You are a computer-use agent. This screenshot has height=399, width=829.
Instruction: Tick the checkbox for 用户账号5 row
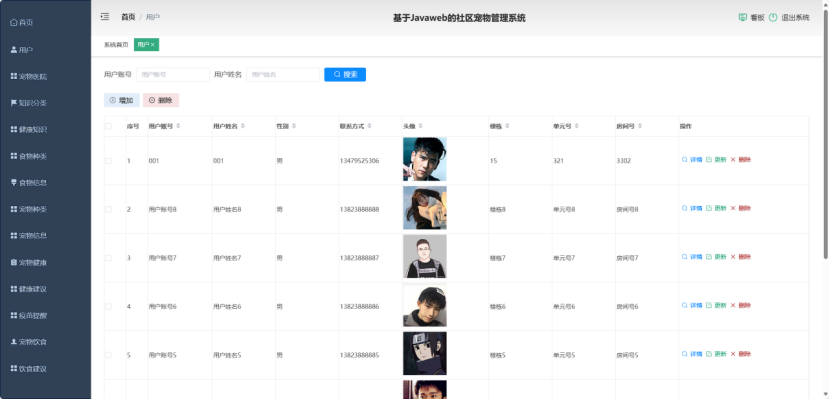[x=108, y=355]
